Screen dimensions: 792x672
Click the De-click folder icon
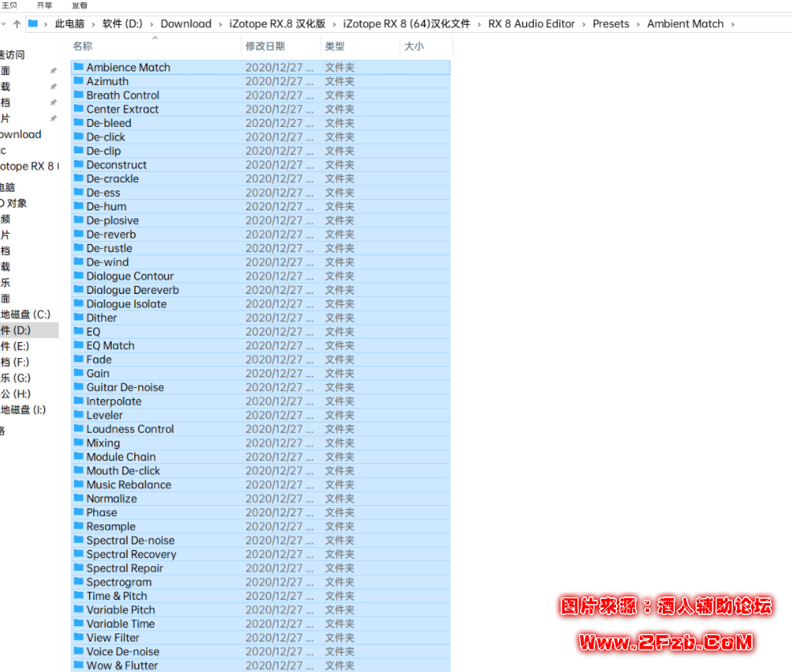[x=78, y=136]
